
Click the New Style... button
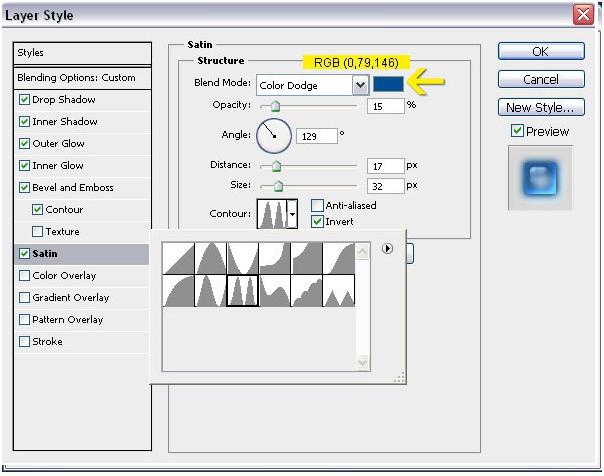541,107
